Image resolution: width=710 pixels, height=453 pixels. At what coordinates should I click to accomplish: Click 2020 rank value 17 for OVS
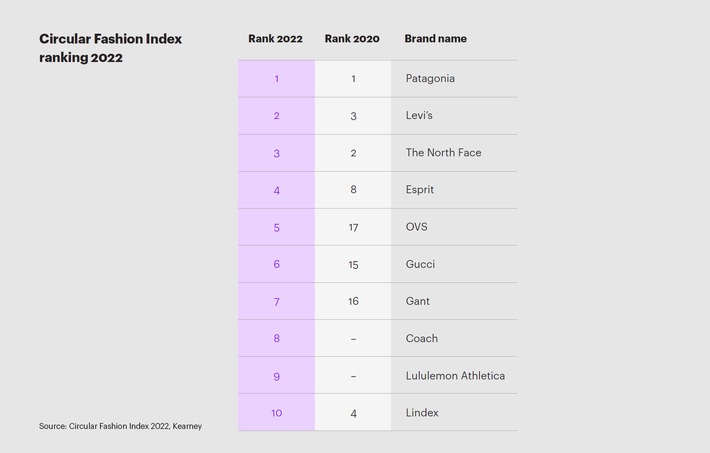click(353, 227)
